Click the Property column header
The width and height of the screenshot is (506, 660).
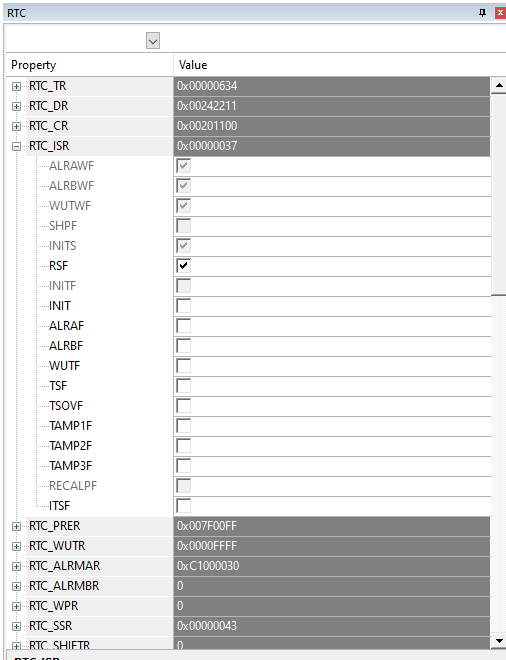[x=89, y=65]
